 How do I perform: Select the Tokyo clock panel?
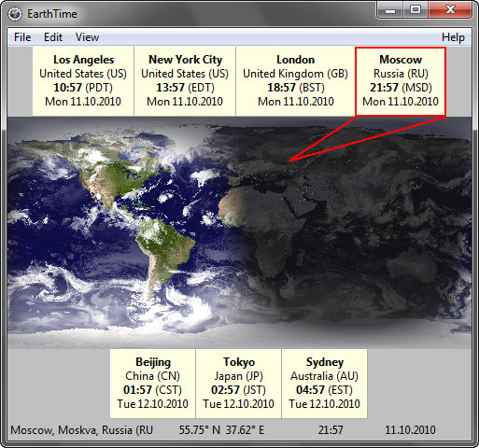tap(238, 384)
